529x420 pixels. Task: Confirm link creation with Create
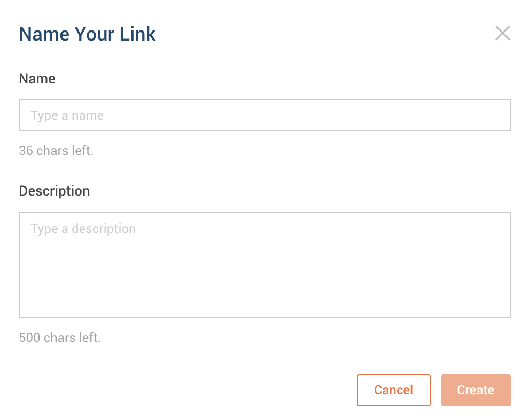point(476,390)
